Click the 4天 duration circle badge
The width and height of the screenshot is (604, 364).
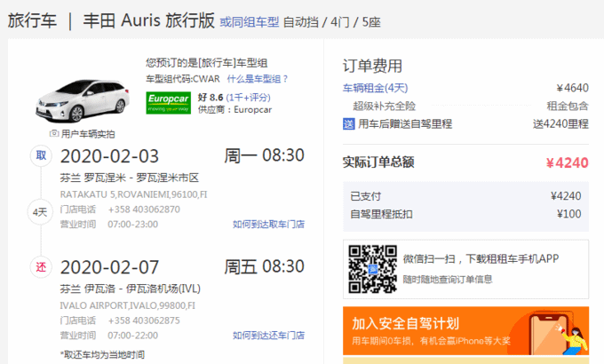click(40, 212)
